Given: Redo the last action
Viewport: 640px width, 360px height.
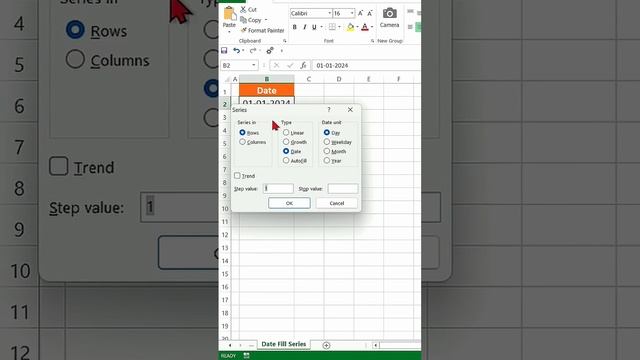Looking at the screenshot, I should pyautogui.click(x=253, y=51).
